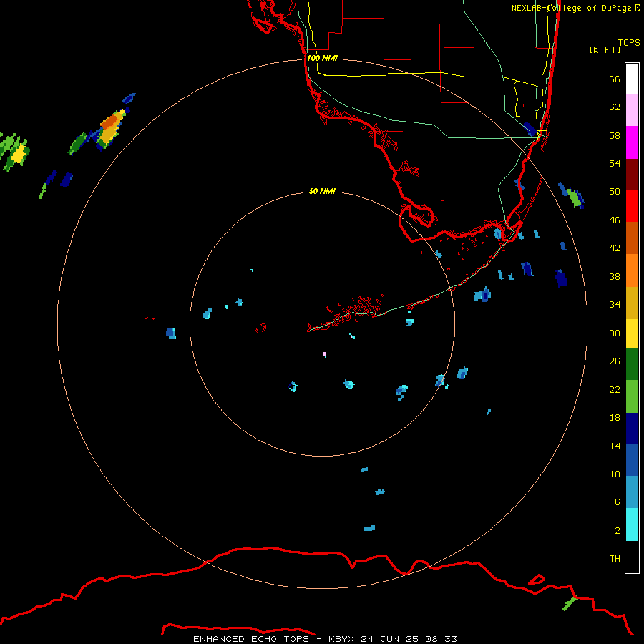Viewport: 644px width, 644px height.
Task: Click the "24 JUN 25" date text
Action: (x=389, y=639)
